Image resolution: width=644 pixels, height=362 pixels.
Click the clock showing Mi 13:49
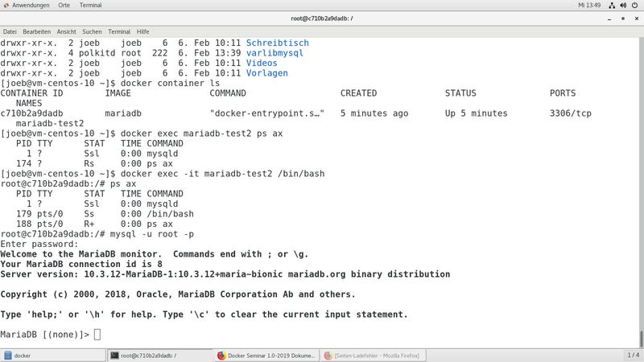tap(589, 5)
